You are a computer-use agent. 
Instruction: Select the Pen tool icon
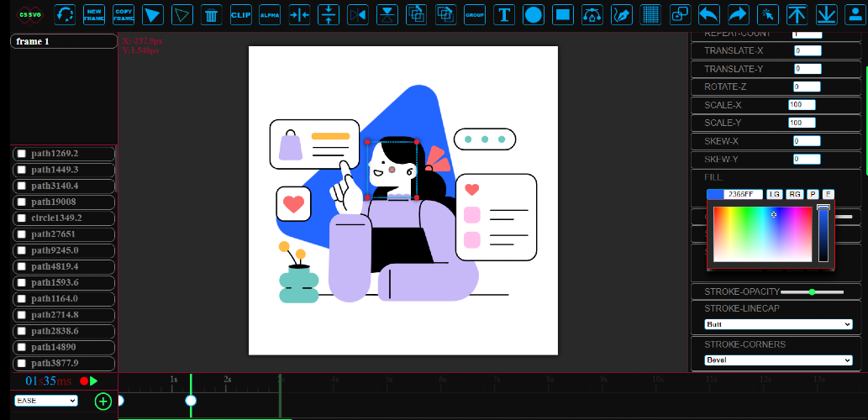pyautogui.click(x=622, y=15)
